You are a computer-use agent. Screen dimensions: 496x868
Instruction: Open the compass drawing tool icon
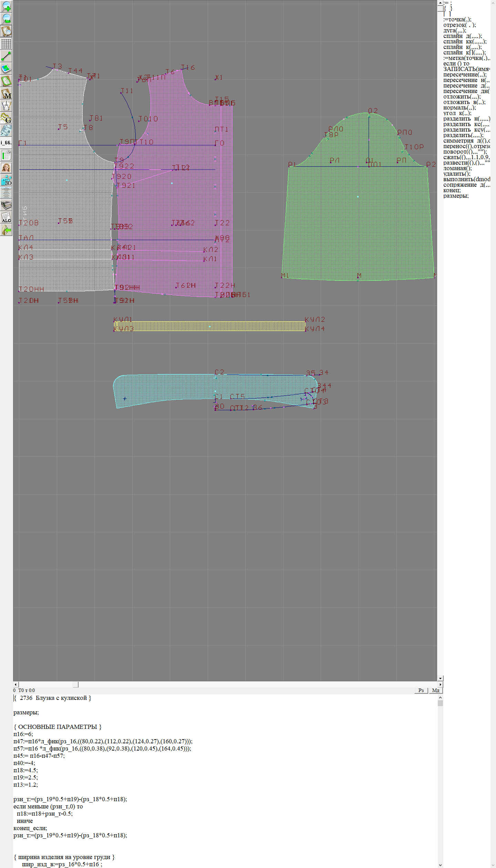click(6, 106)
